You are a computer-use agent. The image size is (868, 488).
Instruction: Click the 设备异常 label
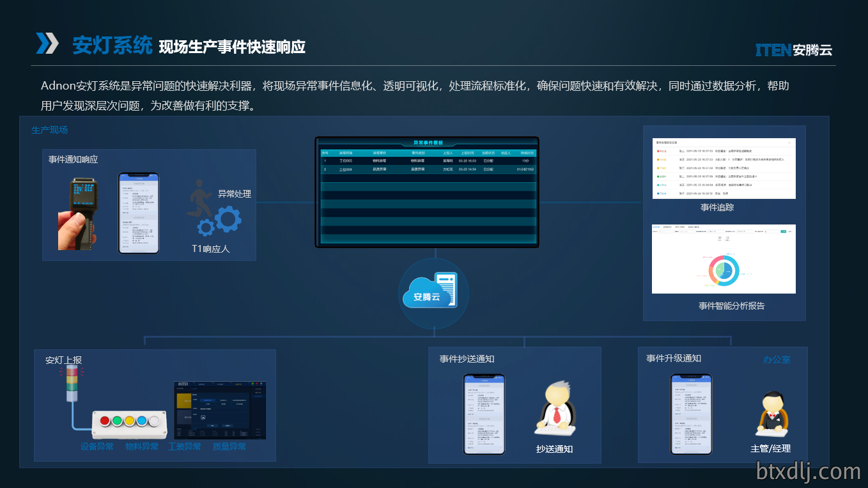pyautogui.click(x=97, y=446)
